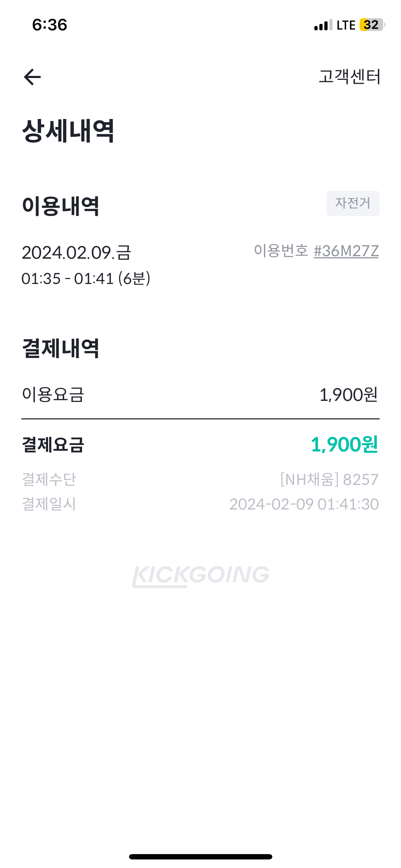The image size is (401, 868).
Task: Open ride number #36M27Z link
Action: coord(346,251)
